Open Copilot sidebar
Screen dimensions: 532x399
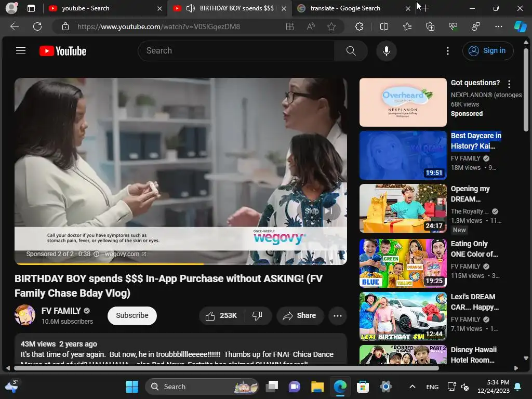coord(520,26)
